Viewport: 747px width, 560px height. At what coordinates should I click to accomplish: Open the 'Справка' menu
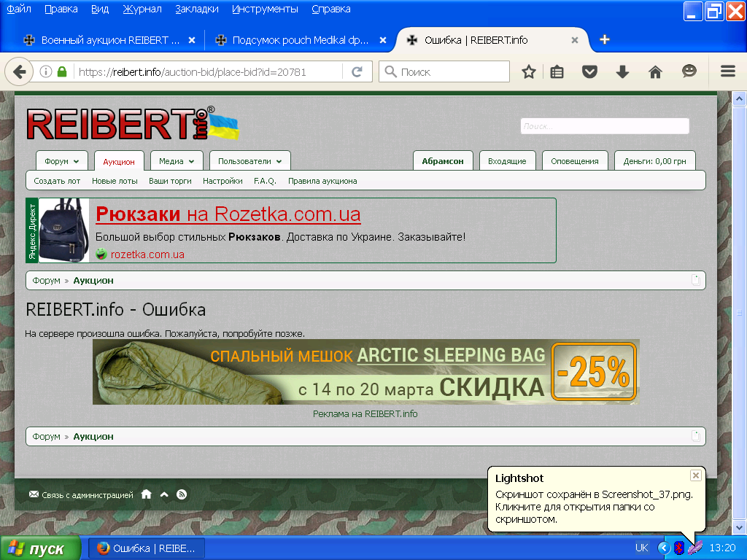[x=331, y=9]
